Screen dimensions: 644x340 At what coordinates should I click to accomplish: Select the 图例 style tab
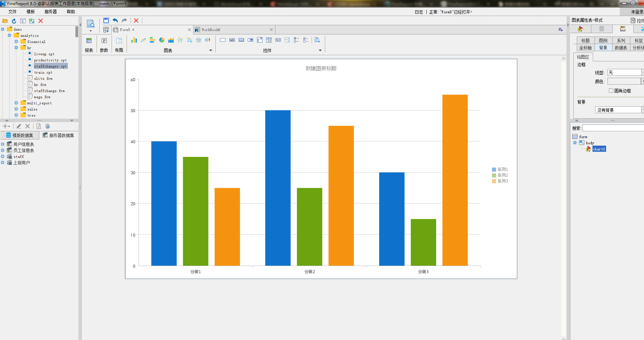click(603, 41)
